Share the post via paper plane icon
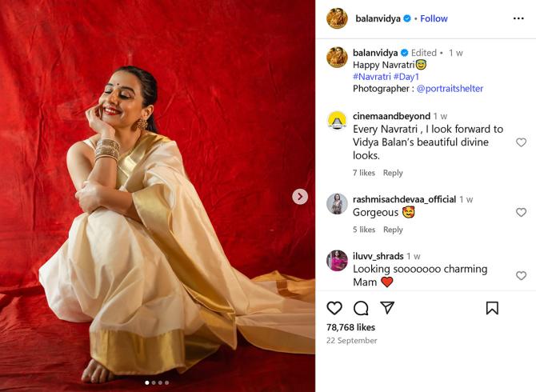 coord(387,308)
